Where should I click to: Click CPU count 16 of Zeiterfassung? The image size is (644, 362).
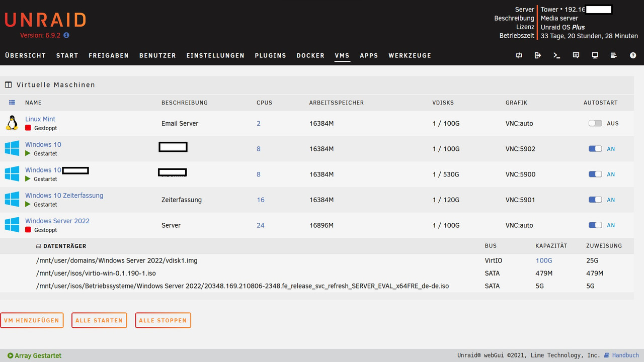[x=261, y=200]
